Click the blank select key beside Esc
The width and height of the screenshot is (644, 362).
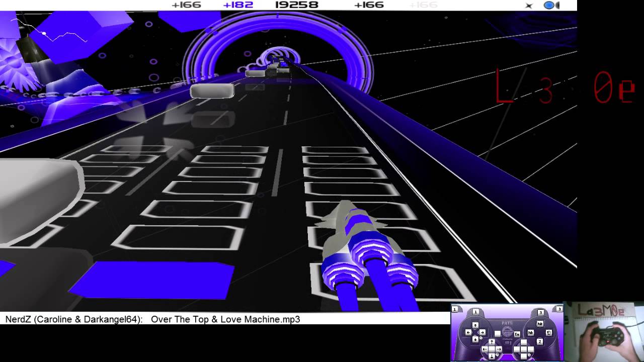[x=498, y=334]
